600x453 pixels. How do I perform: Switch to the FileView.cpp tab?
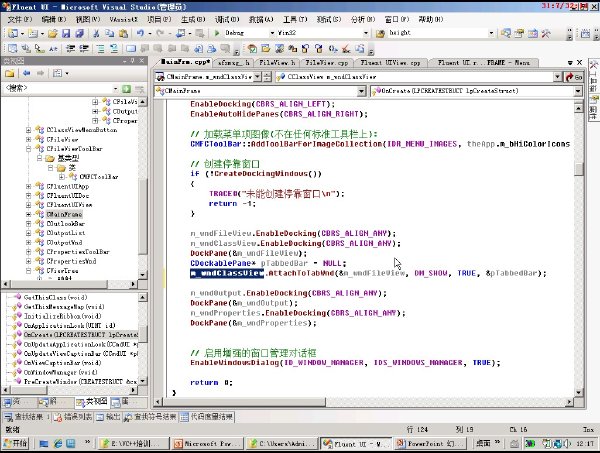tap(326, 62)
